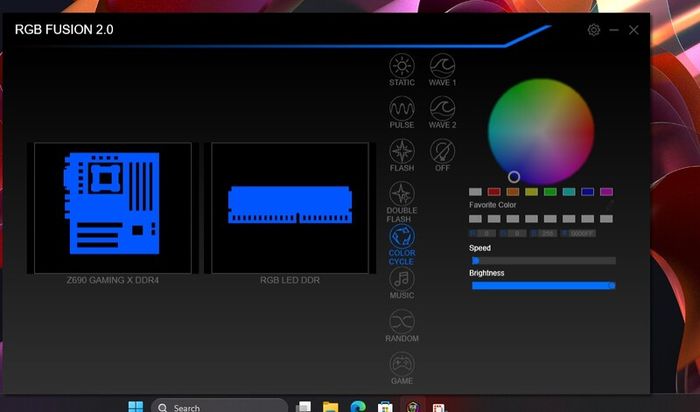Choose the Game lighting mode
Screen dimensions: 700x412
pyautogui.click(x=402, y=368)
